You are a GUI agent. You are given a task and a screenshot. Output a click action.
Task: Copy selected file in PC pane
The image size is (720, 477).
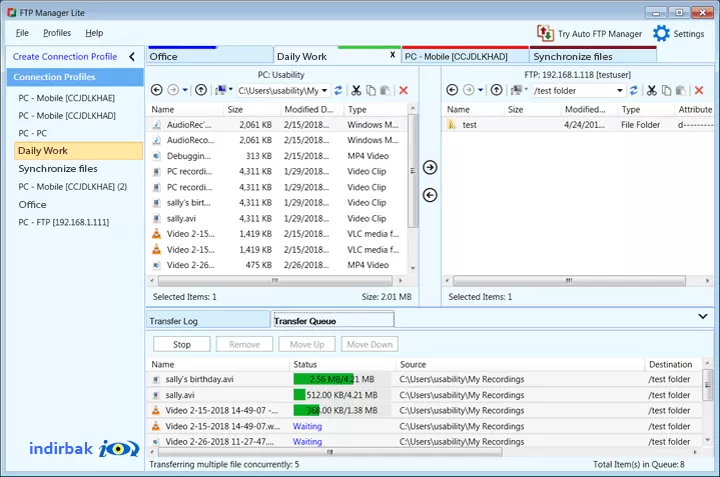(371, 90)
